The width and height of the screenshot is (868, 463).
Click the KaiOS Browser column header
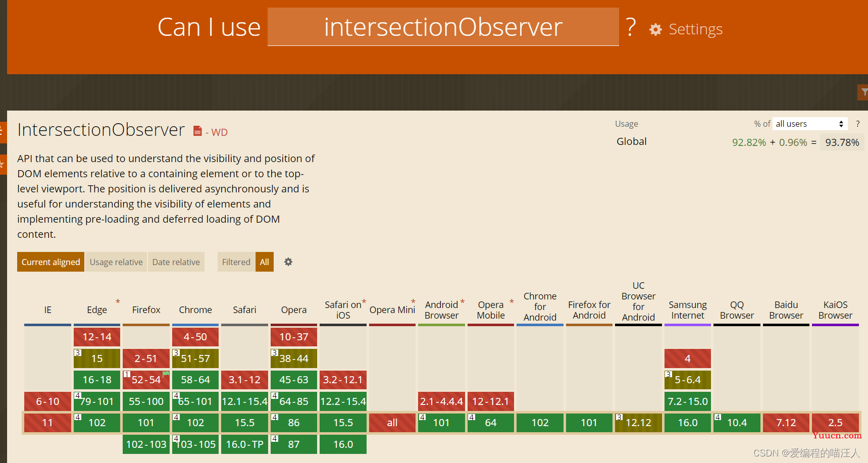pyautogui.click(x=836, y=310)
